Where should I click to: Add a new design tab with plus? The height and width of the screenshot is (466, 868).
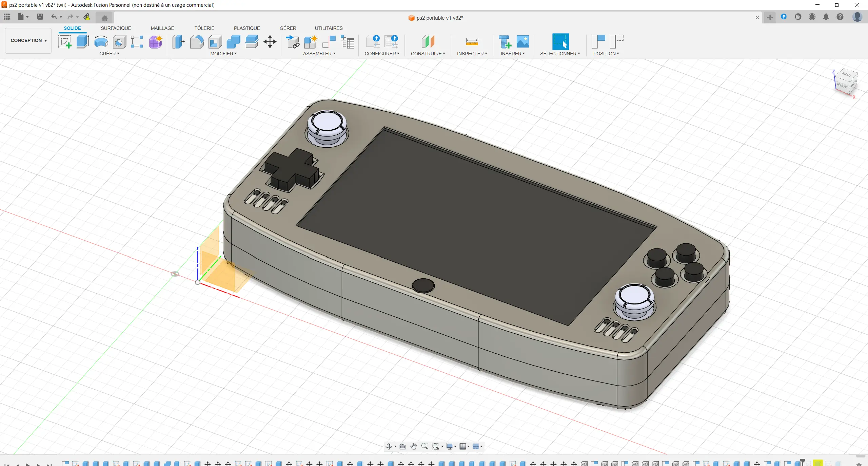[770, 18]
